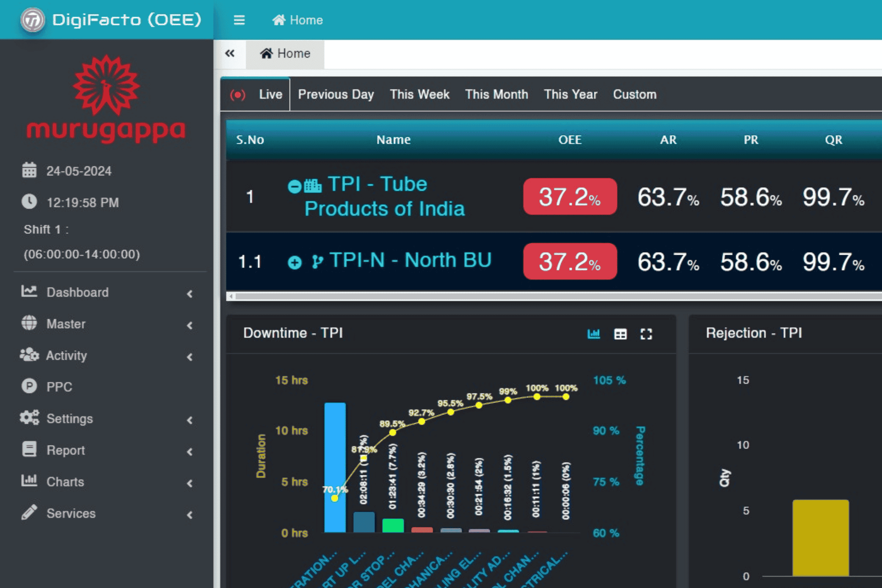Viewport: 882px width, 588px height.
Task: Switch Downtime panel to table view icon
Action: [621, 334]
